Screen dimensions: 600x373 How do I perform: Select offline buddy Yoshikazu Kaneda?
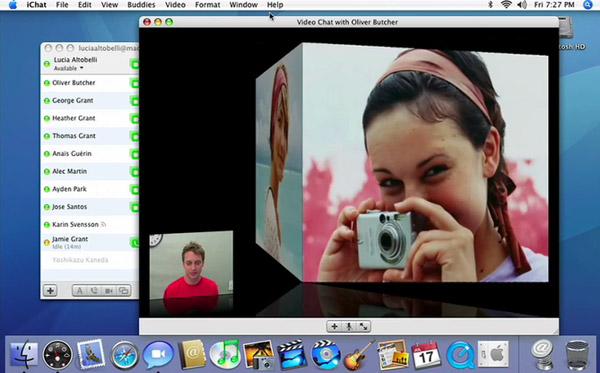point(90,260)
